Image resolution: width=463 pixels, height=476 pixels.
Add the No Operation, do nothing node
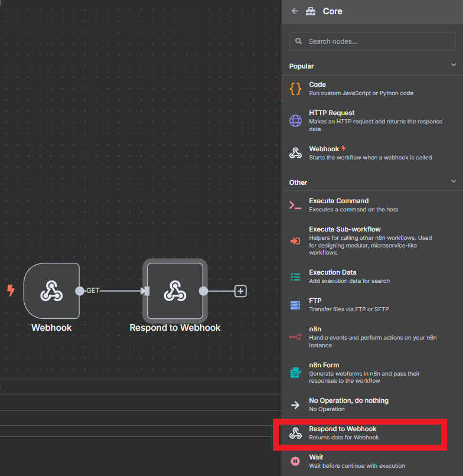[372, 405]
